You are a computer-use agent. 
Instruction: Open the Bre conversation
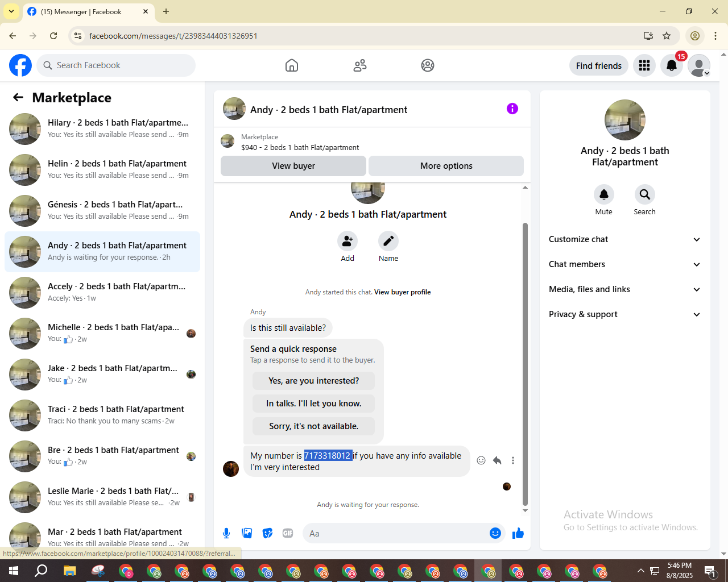point(102,456)
